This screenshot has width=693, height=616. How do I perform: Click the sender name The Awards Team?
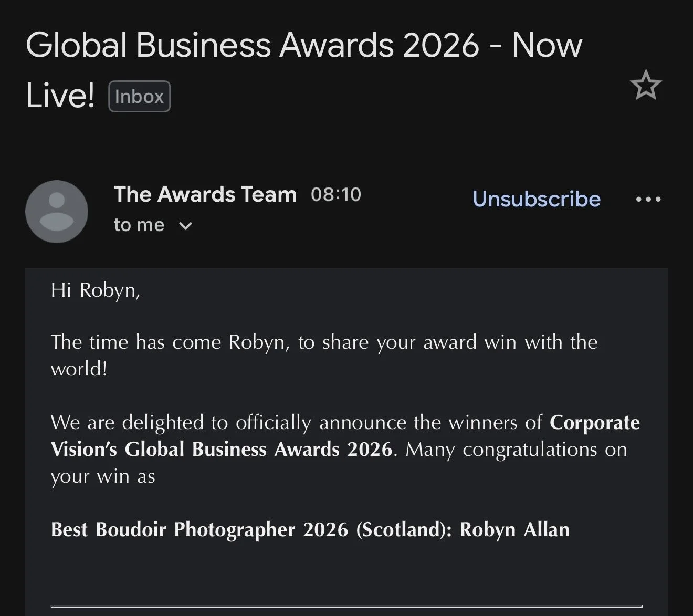click(205, 194)
